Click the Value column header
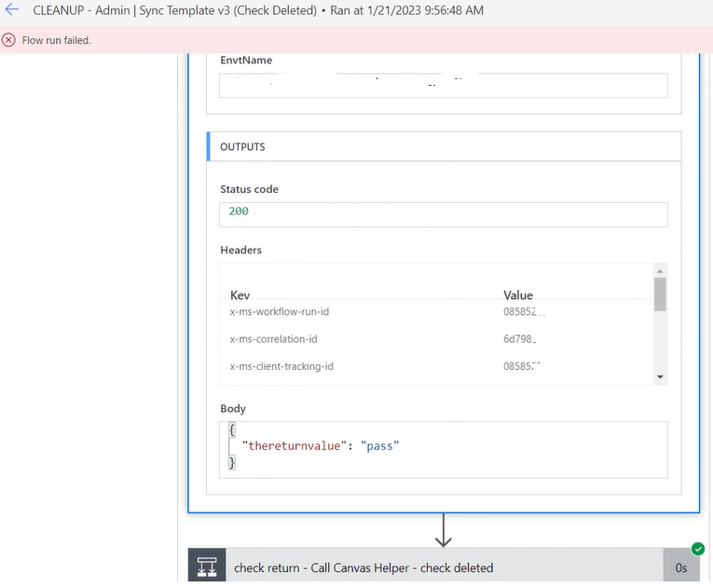This screenshot has width=713, height=588. pos(518,295)
